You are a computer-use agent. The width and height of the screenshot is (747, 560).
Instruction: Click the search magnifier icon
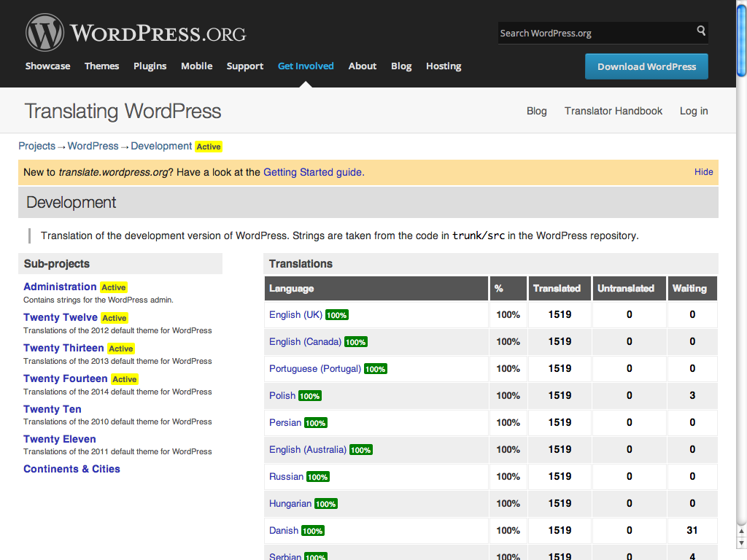pyautogui.click(x=701, y=31)
